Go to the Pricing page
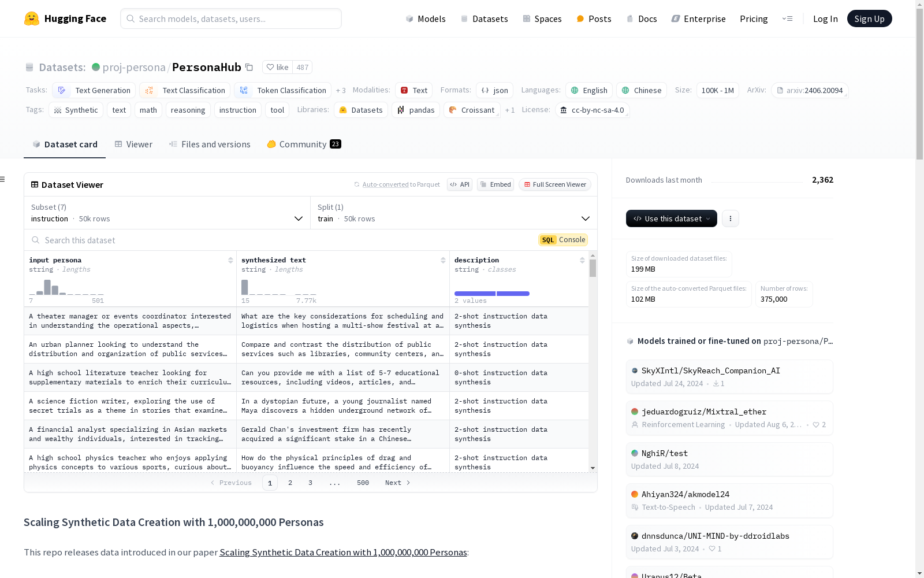 (x=754, y=18)
